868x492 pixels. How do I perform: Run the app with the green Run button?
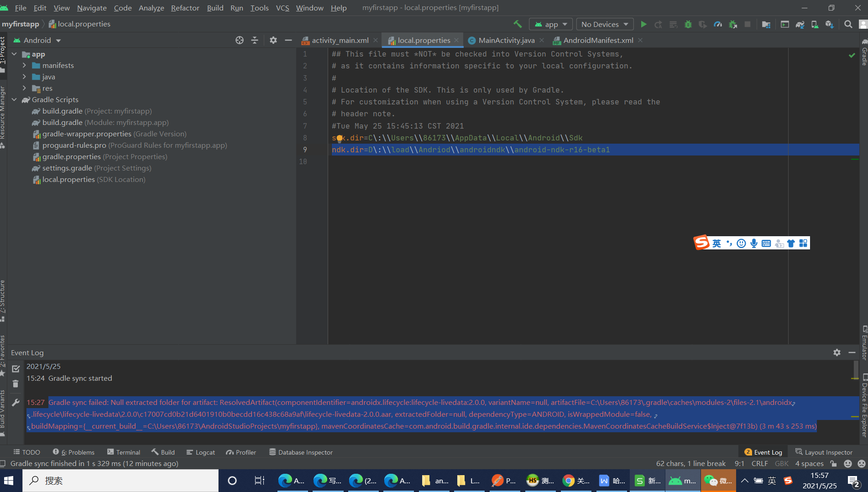tap(644, 24)
